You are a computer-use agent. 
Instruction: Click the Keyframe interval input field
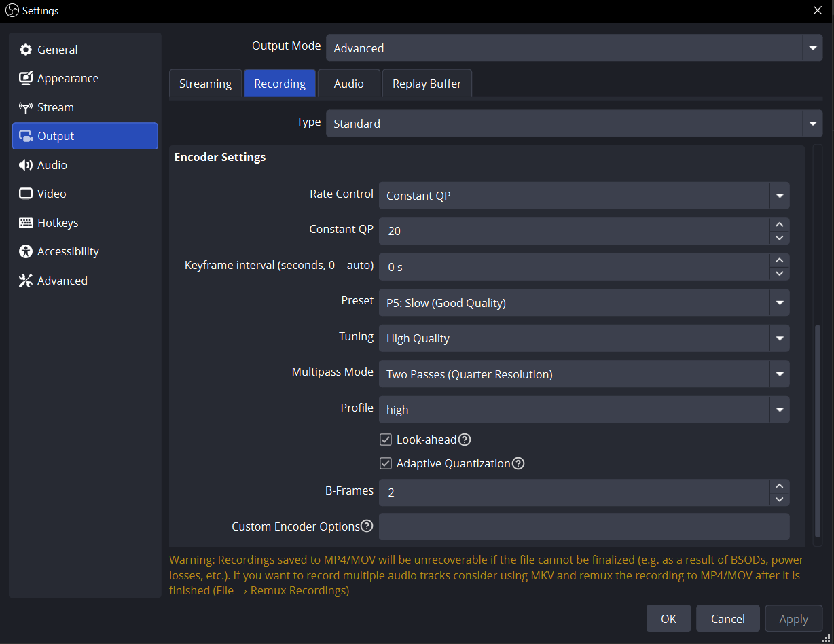tap(575, 267)
